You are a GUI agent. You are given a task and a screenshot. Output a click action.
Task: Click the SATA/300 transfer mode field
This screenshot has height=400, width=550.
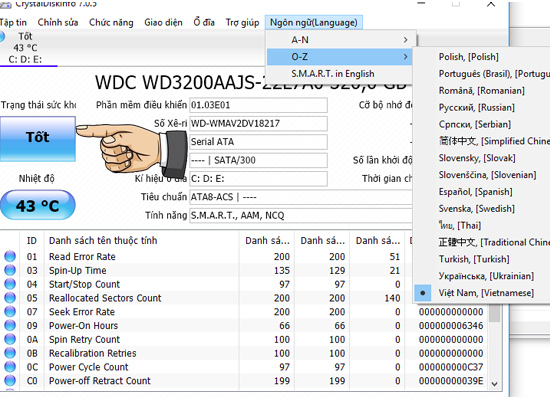tap(259, 160)
